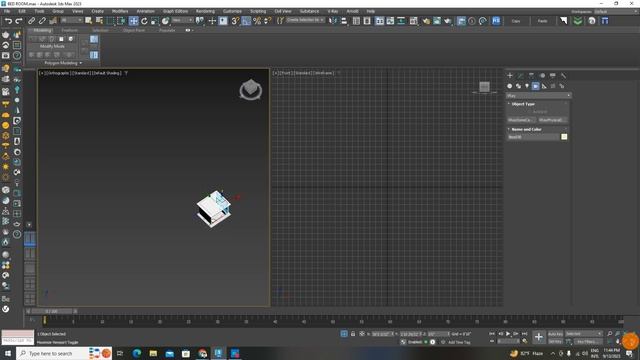Open the named selection sets dropdown
This screenshot has width=640, height=360.
[306, 20]
